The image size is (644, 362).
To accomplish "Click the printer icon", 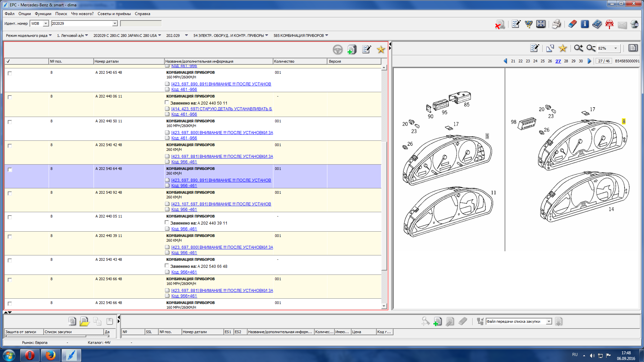I will 556,24.
